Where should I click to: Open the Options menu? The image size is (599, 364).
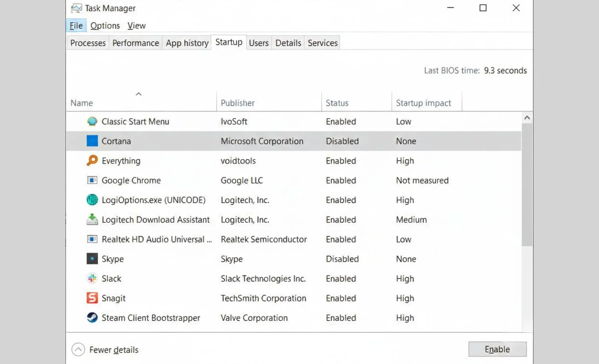click(105, 25)
